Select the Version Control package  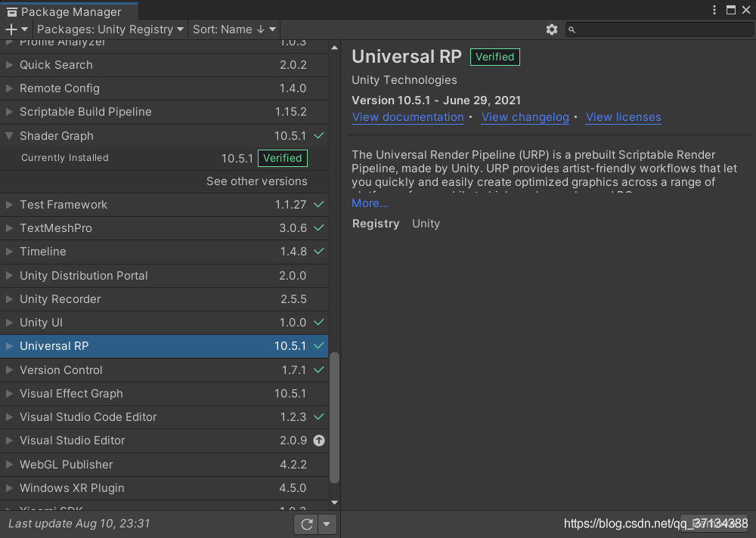tap(164, 369)
